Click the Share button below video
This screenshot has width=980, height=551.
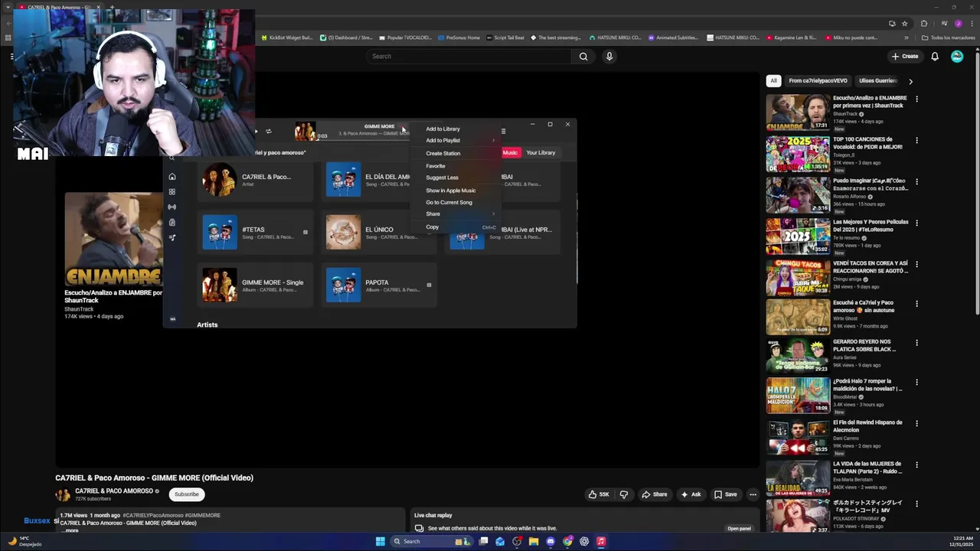tap(655, 494)
